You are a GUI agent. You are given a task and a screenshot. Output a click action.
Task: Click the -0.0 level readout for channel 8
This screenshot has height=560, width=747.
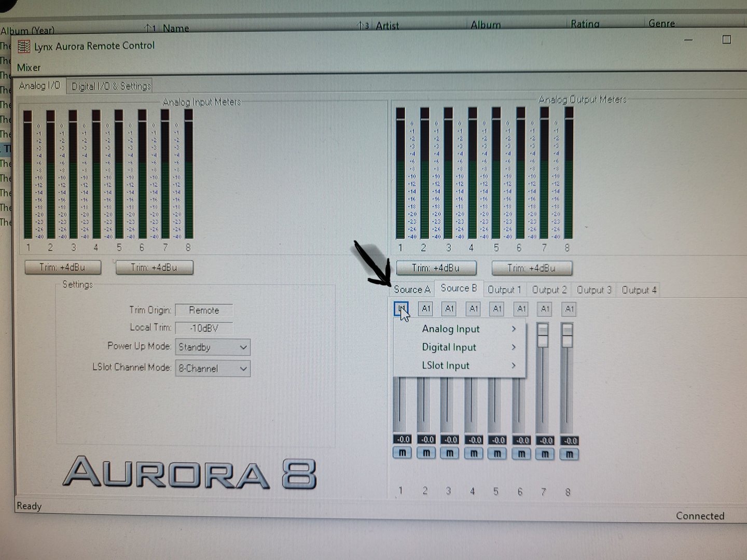(x=570, y=441)
